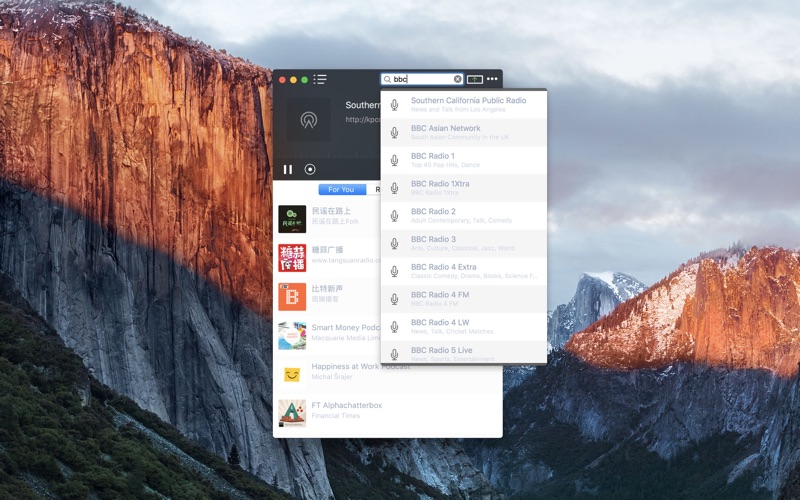
Task: Click microphone icon beside BBC Radio 3
Action: pyautogui.click(x=394, y=243)
